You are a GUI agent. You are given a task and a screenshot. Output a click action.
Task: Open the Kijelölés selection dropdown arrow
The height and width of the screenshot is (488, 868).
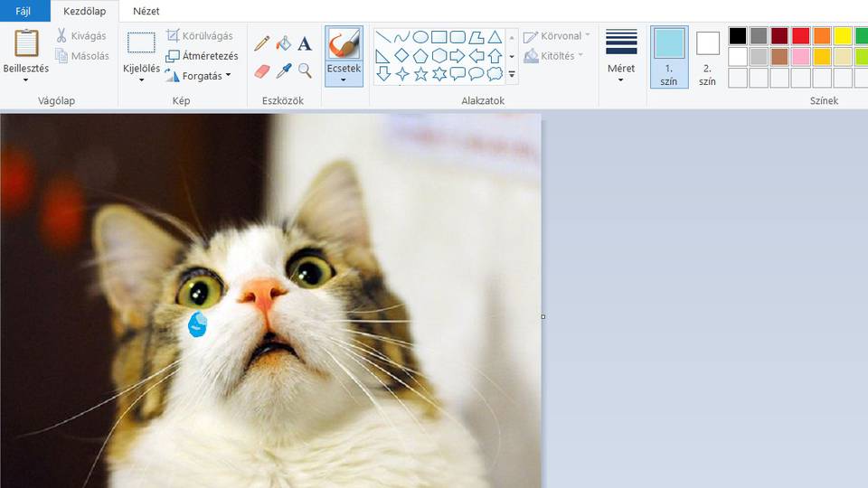pyautogui.click(x=141, y=80)
